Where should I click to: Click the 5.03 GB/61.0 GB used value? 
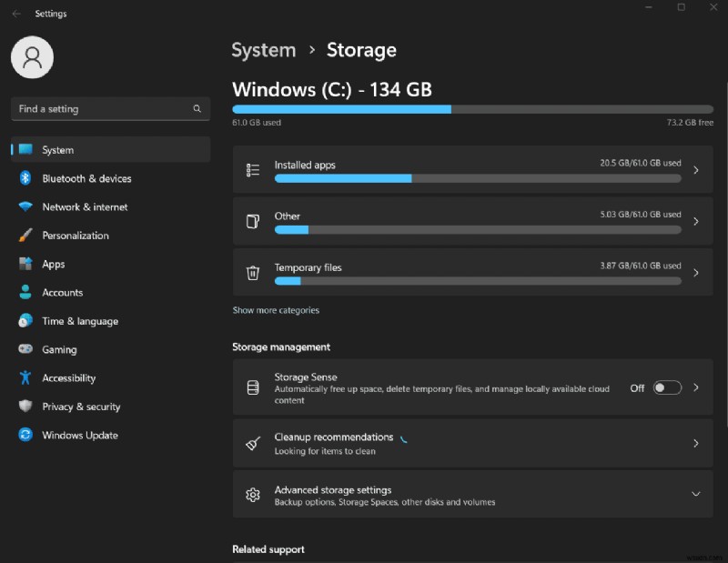tap(641, 215)
